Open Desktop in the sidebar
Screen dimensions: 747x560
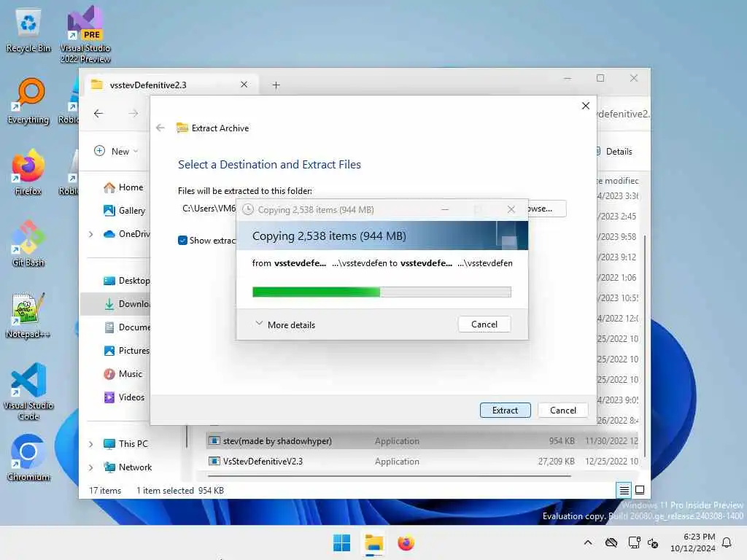click(x=127, y=281)
